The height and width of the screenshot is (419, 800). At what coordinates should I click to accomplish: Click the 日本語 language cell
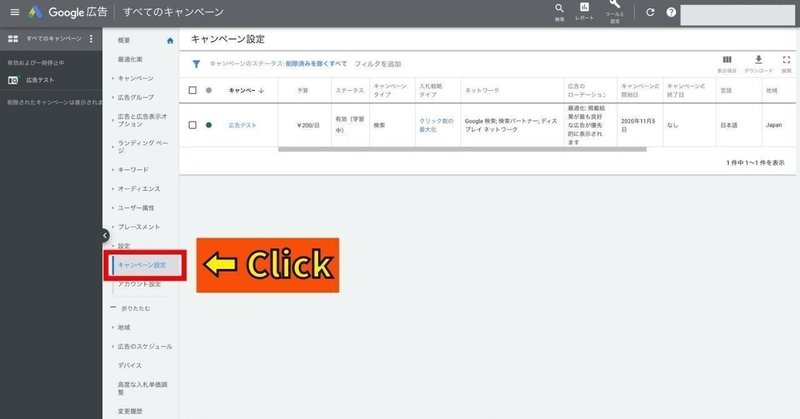pyautogui.click(x=729, y=125)
